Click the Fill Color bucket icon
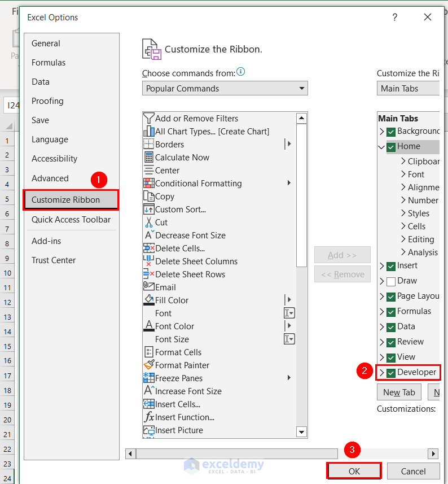Viewport: 448px width, 484px height. click(x=149, y=300)
